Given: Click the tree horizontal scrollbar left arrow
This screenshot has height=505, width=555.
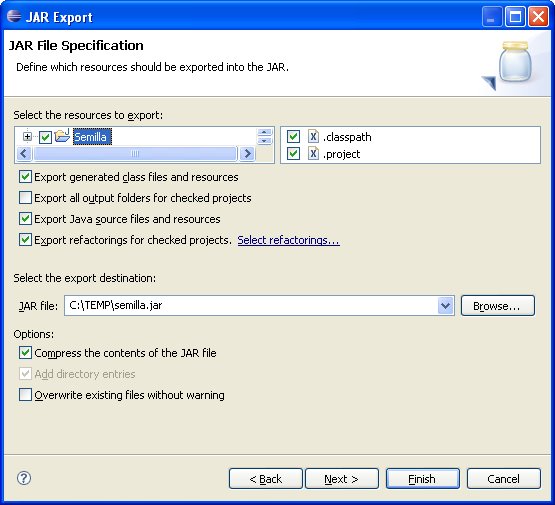Looking at the screenshot, I should tap(24, 154).
